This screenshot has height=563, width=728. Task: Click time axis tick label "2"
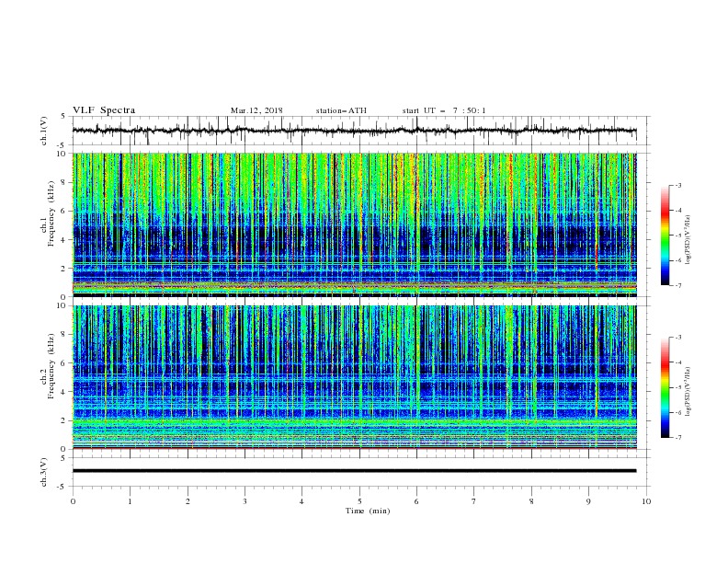point(188,501)
